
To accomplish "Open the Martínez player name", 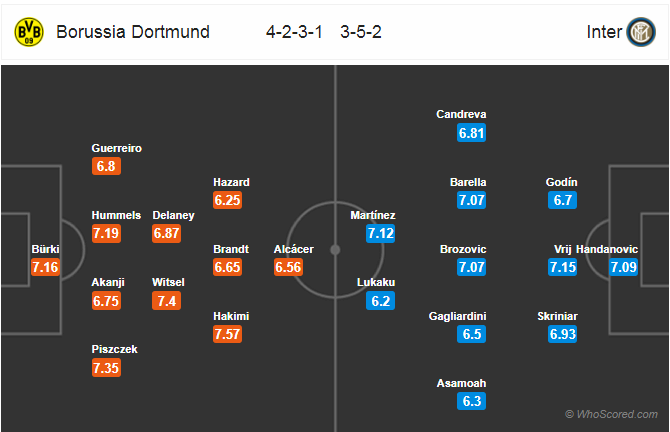I will coord(373,215).
